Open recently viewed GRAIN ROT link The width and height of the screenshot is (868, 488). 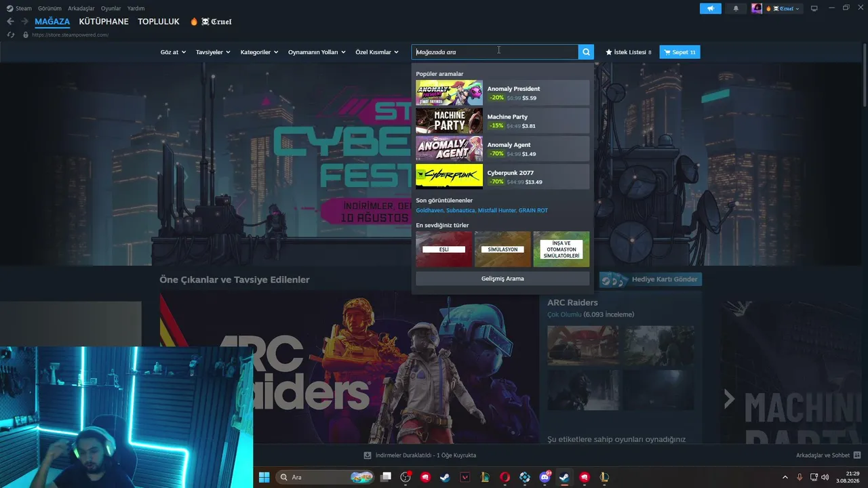533,211
